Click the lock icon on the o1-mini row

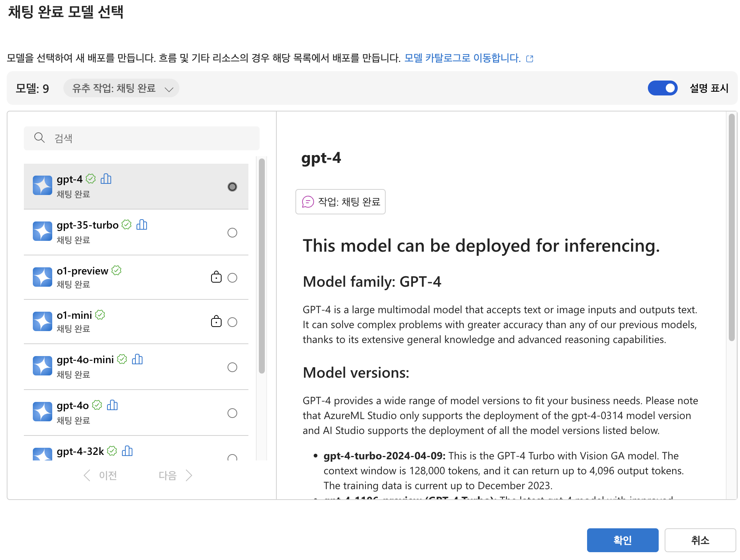(216, 321)
